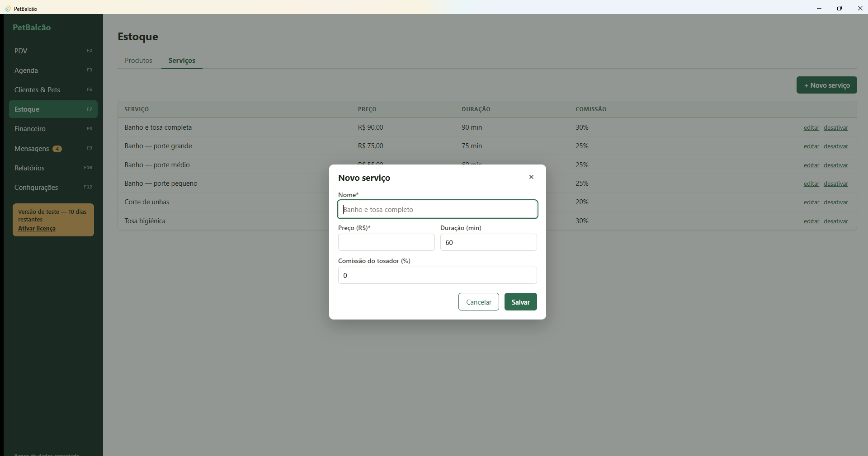Click the Salvar button

tap(521, 302)
